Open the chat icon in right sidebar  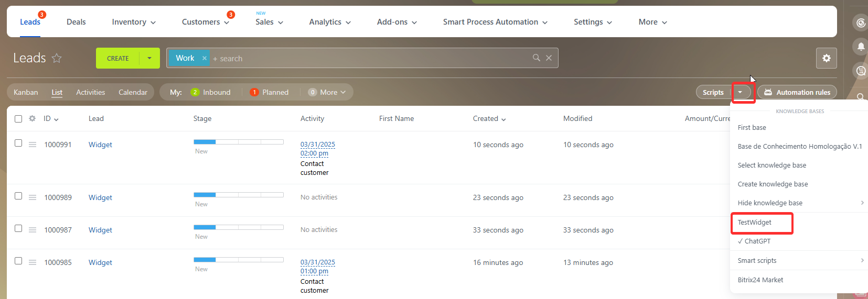pos(861,70)
